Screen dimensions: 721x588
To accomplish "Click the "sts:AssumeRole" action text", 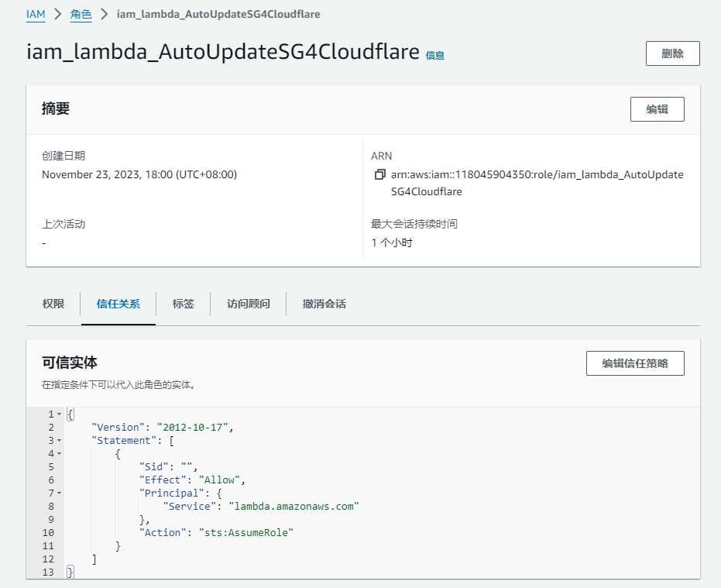I will point(246,532).
